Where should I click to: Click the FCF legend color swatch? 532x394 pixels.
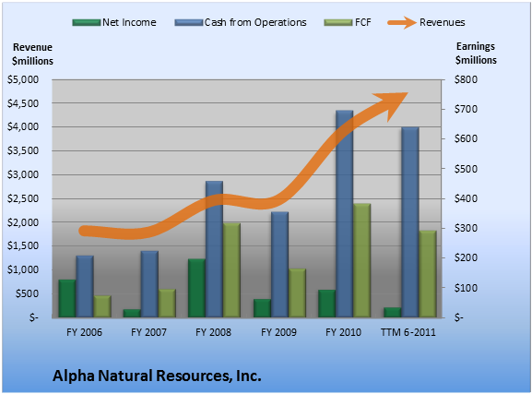click(x=338, y=23)
